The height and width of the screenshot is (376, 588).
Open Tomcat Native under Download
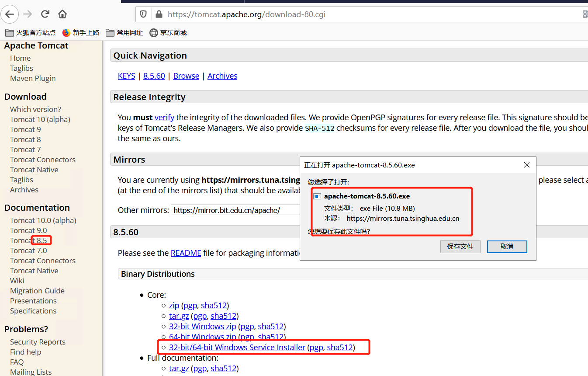[34, 170]
